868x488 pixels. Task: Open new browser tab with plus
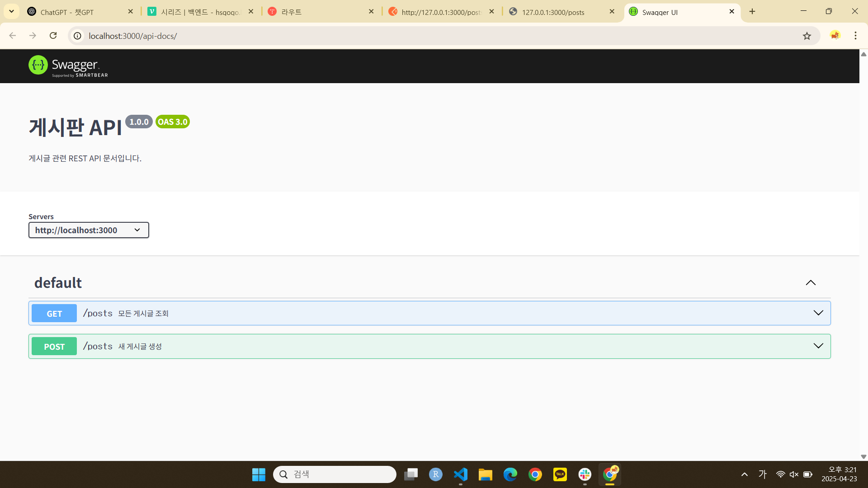coord(752,12)
